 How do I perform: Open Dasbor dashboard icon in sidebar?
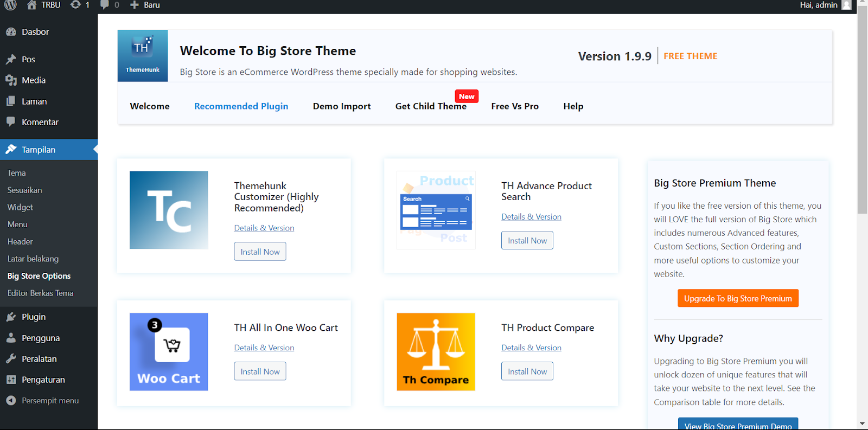coord(11,32)
